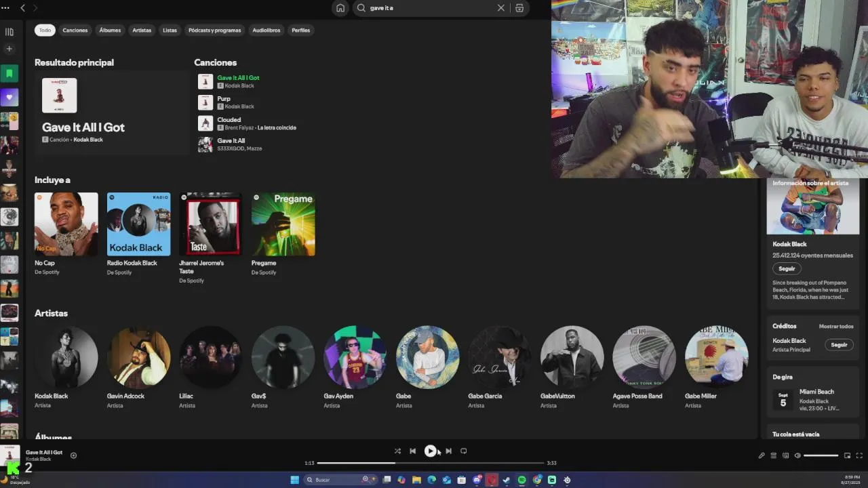The image size is (868, 488).
Task: Open the Windows Start menu
Action: [294, 480]
